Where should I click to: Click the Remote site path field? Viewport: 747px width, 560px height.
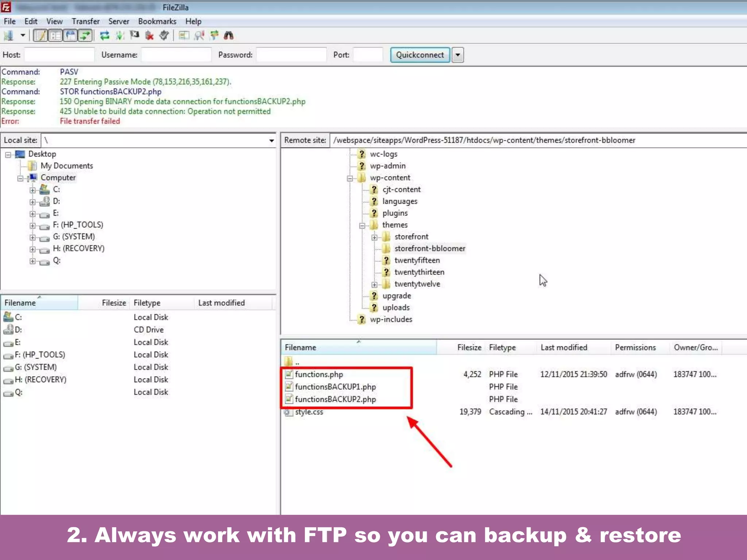538,140
